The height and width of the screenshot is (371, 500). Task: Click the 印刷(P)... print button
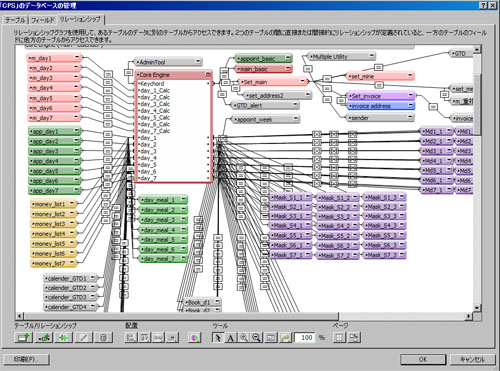(x=26, y=359)
